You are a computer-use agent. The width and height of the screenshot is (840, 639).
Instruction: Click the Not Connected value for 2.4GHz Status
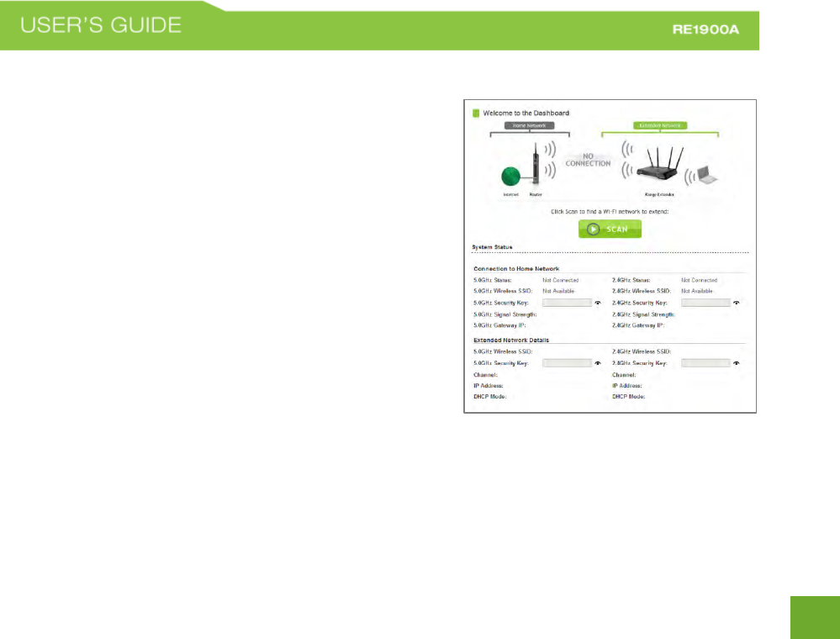[x=699, y=280]
